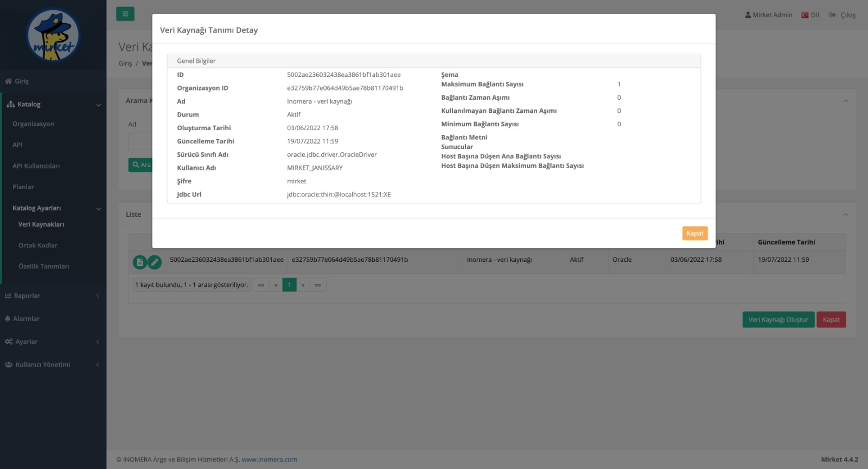
Task: Click the Raporlar chart icon
Action: (8, 295)
